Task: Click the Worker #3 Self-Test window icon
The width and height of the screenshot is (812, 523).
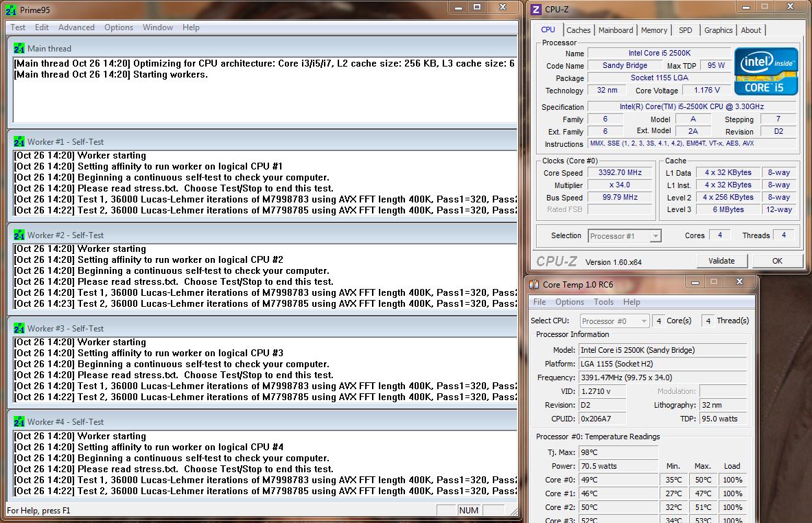Action: click(19, 328)
